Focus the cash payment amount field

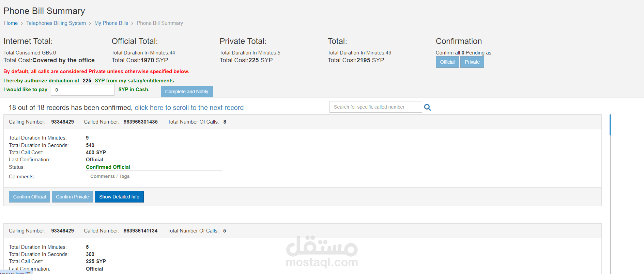point(82,90)
